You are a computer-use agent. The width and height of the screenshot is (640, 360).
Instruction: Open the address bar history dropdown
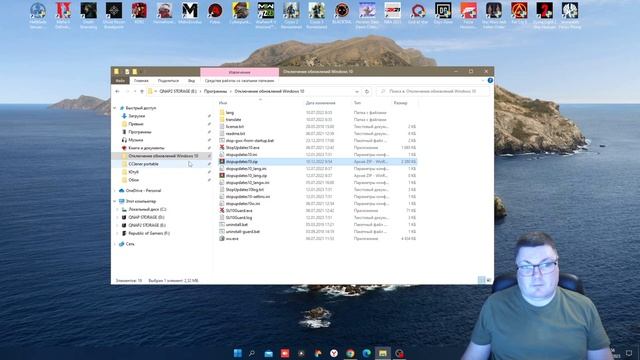coord(357,91)
